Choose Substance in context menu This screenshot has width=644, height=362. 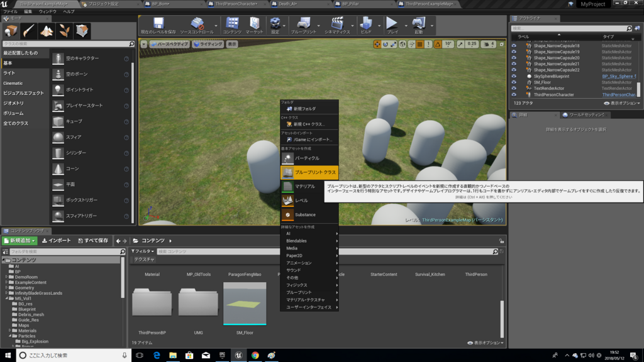tap(309, 215)
